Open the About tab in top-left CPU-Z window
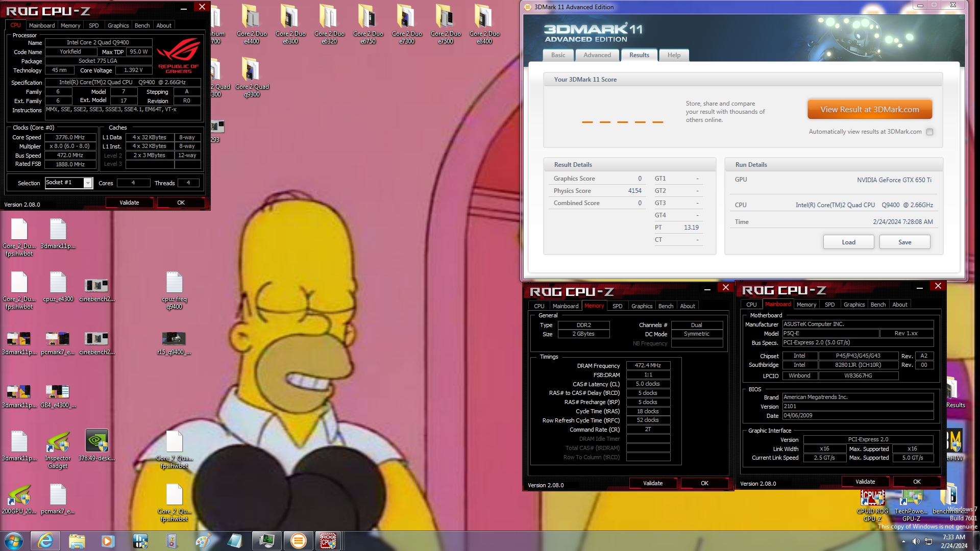 [164, 26]
